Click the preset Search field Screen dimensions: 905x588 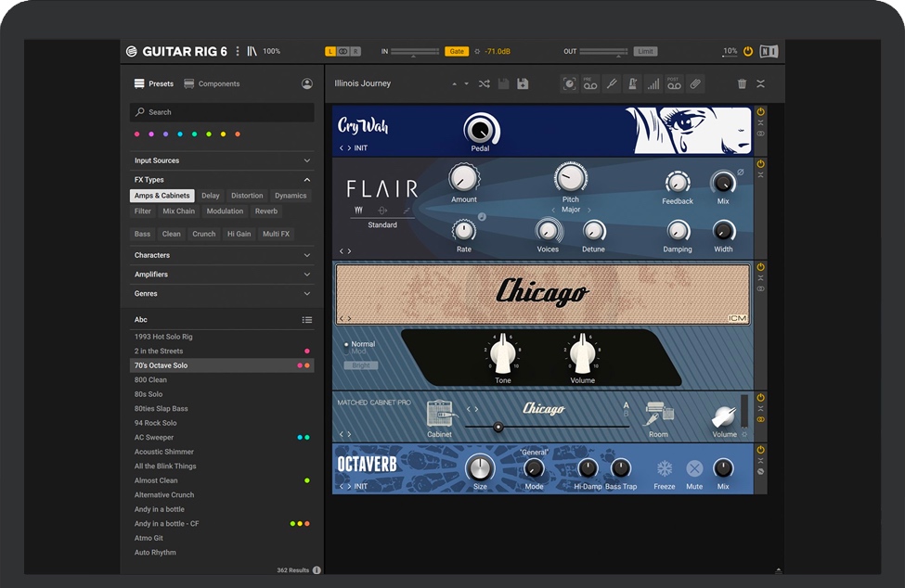coord(223,112)
